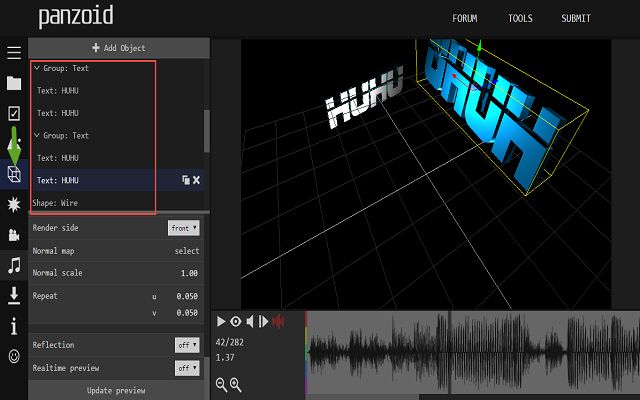Open the info icon panel
640x400 pixels.
tap(14, 326)
